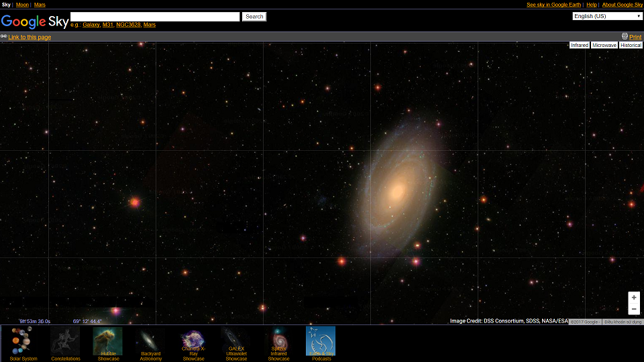
Task: Toggle the Microwave sky overlay
Action: pyautogui.click(x=604, y=46)
